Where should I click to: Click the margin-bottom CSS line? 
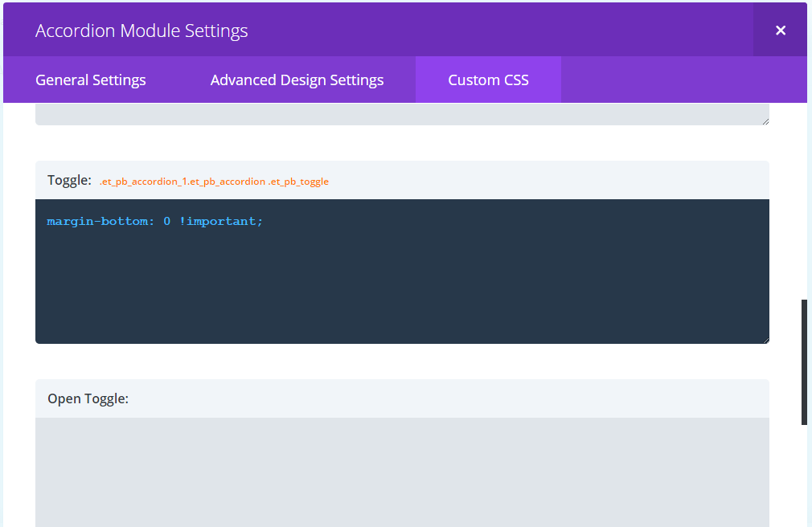click(155, 221)
